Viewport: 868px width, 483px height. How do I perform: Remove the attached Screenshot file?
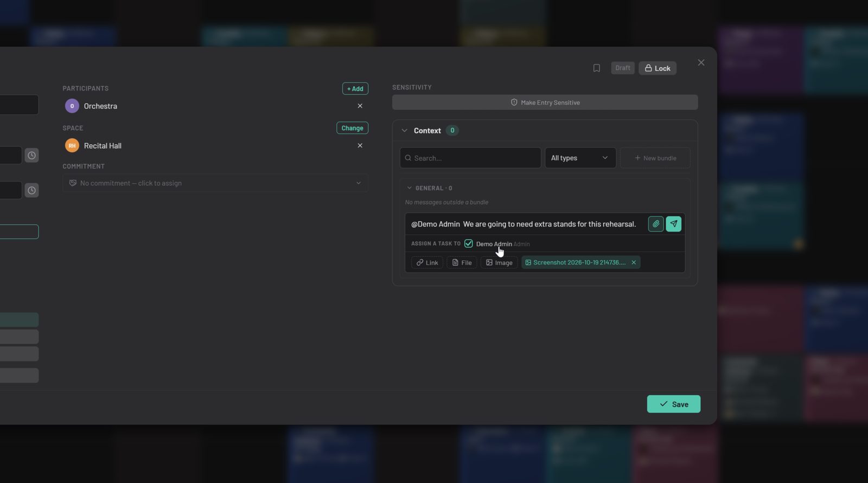(x=634, y=262)
